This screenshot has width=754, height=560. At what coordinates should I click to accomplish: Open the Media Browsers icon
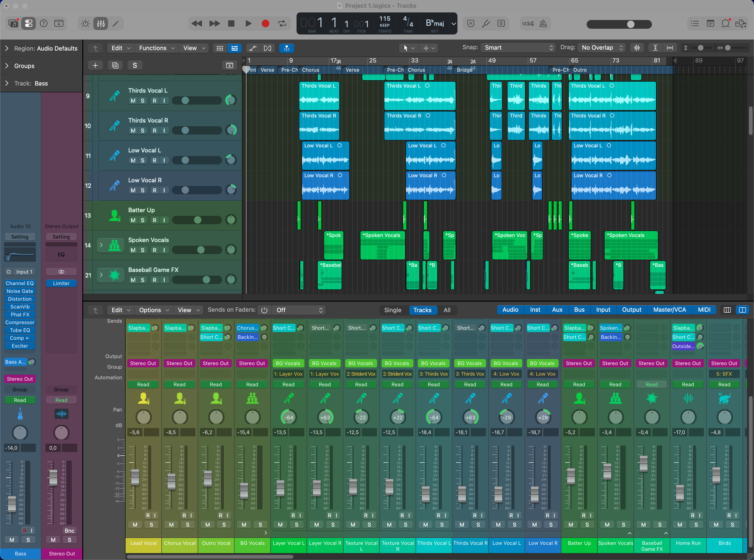pyautogui.click(x=741, y=23)
